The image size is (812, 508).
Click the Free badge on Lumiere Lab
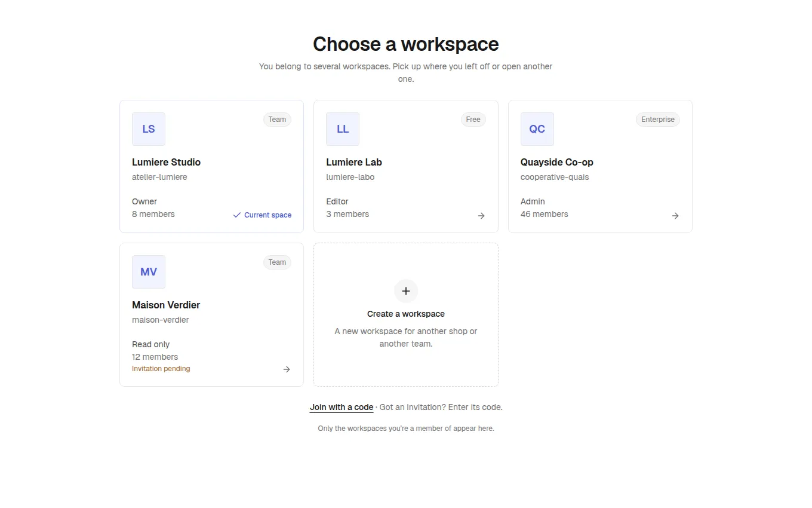473,120
